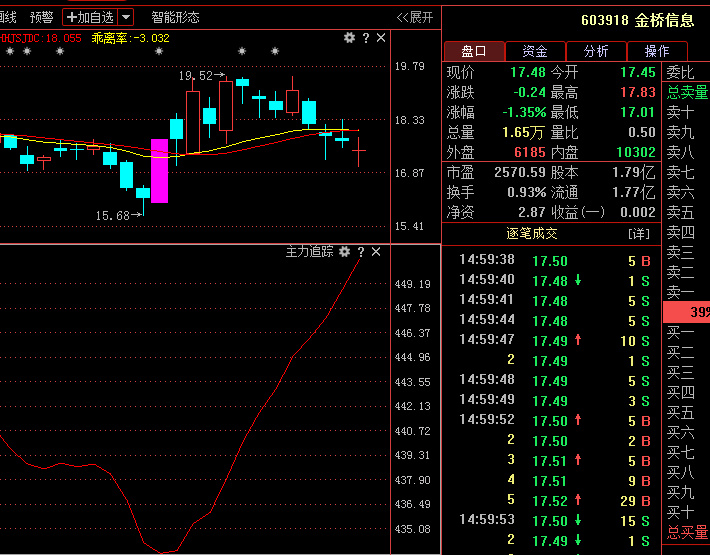Image resolution: width=710 pixels, height=555 pixels.
Task: Close the 主力追踪 indicator panel
Action: pyautogui.click(x=376, y=252)
